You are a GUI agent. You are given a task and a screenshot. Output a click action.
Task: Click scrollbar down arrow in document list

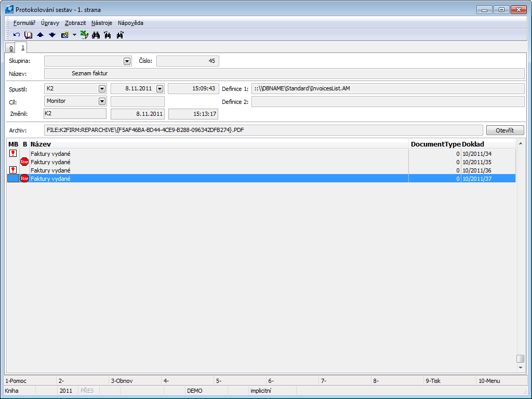(x=521, y=368)
